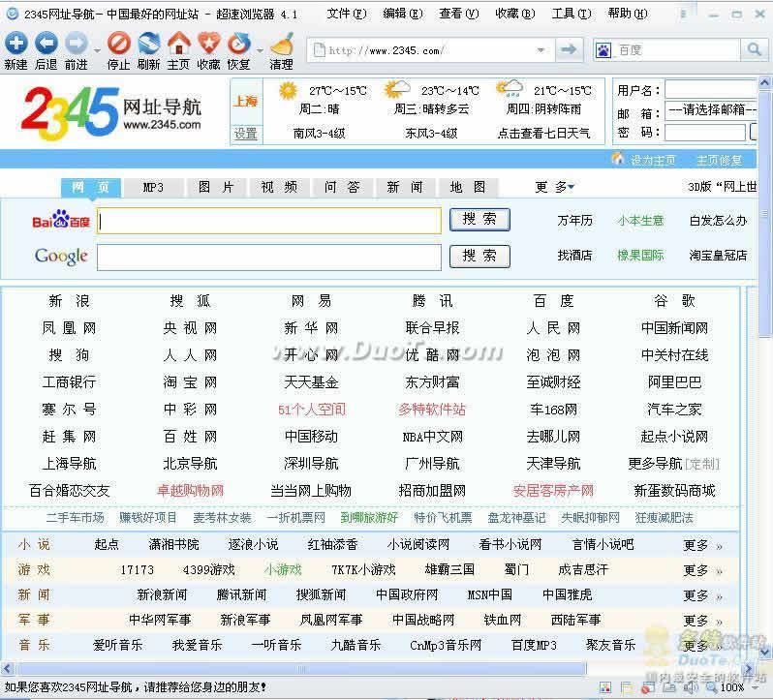773x700 pixels.
Task: Open the 编辑(E) menu
Action: (403, 14)
